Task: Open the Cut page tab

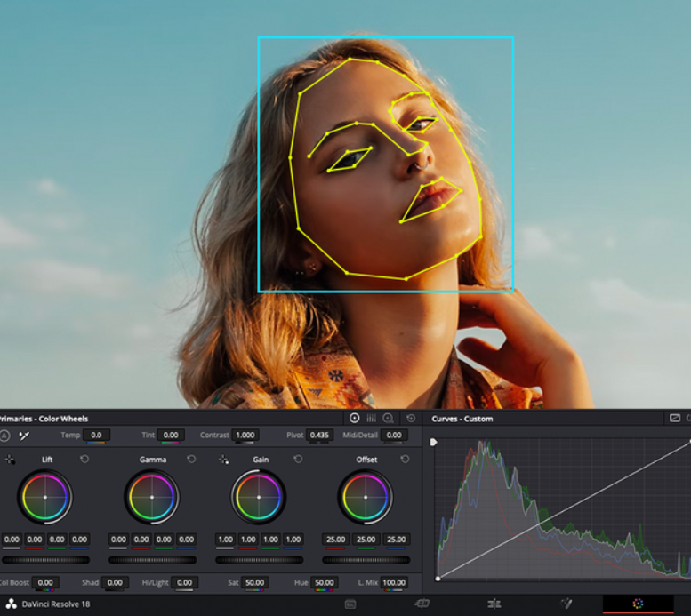Action: [x=422, y=604]
